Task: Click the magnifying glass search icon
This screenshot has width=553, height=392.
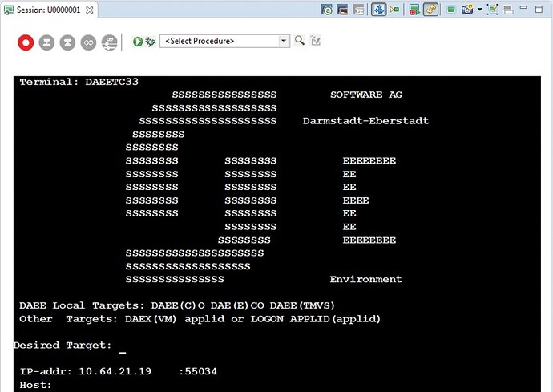Action: tap(300, 41)
